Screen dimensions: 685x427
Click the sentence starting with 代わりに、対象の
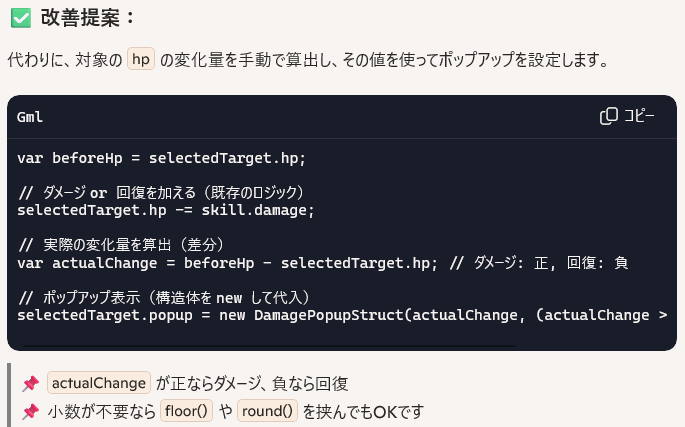(308, 59)
